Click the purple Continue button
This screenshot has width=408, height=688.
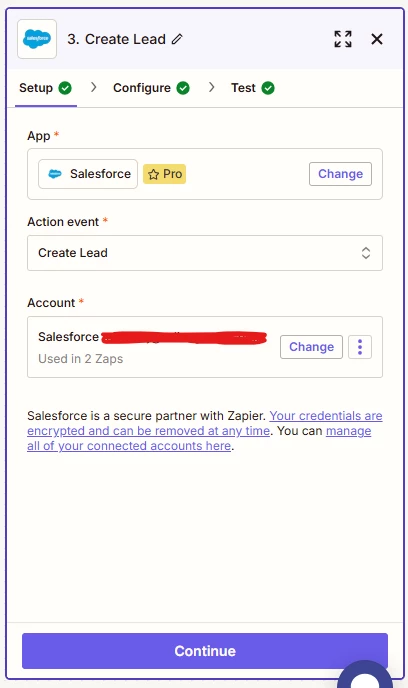click(x=205, y=651)
